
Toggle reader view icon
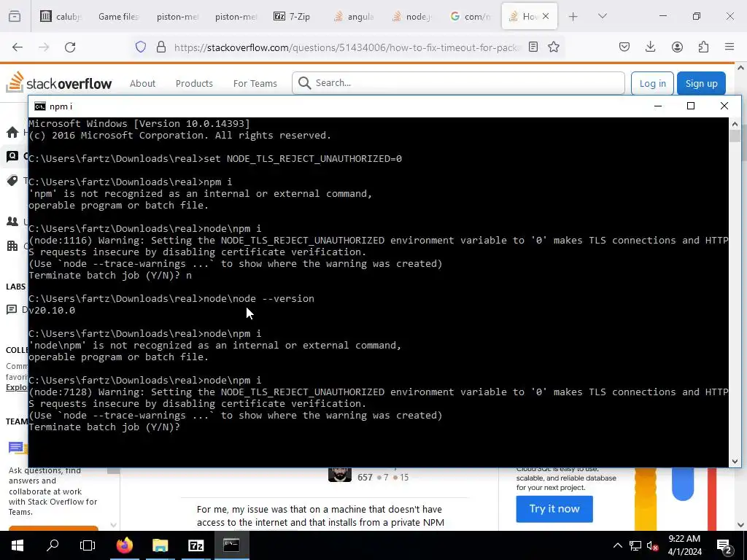click(533, 47)
